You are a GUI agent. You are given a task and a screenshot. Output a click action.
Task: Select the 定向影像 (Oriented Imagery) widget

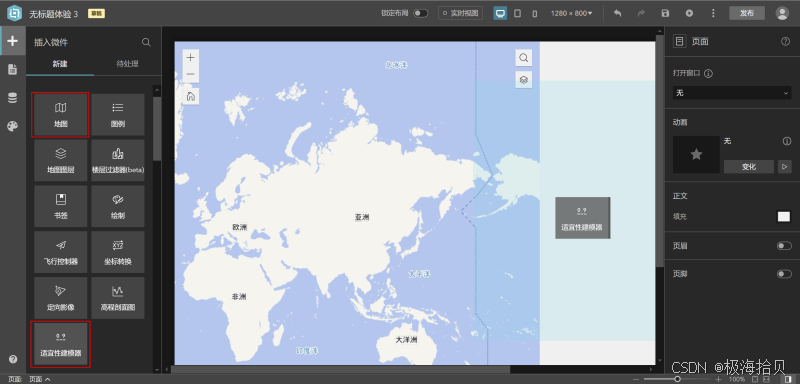point(60,298)
